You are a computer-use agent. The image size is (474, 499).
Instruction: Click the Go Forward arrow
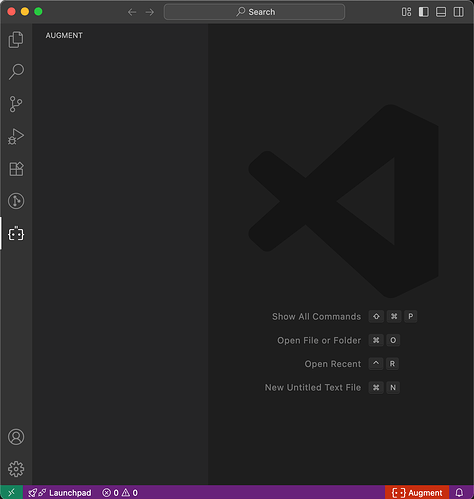[x=150, y=12]
